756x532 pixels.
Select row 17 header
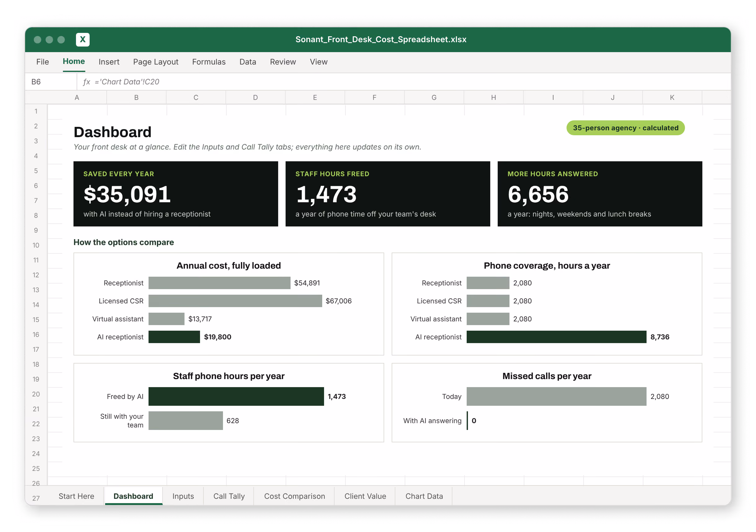click(36, 350)
